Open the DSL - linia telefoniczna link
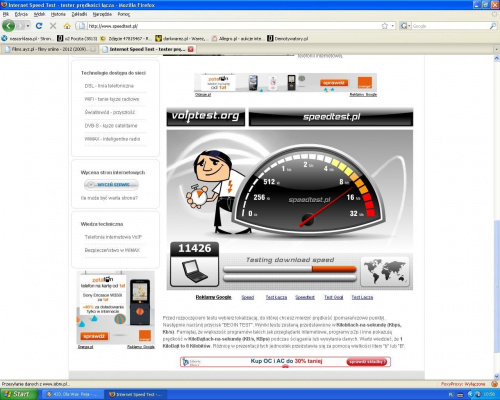This screenshot has height=400, width=500. point(109,86)
